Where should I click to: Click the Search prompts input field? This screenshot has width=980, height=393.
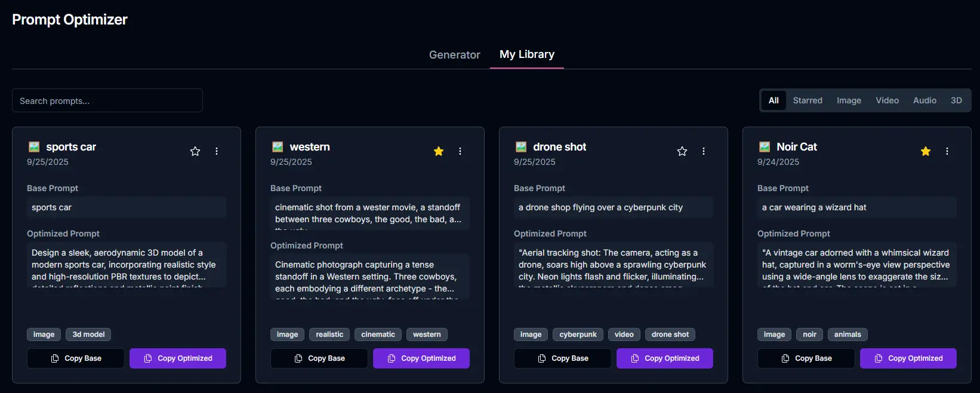(107, 100)
